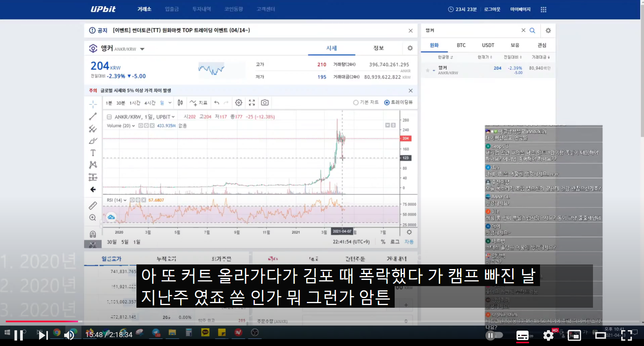Image resolution: width=644 pixels, height=346 pixels.
Task: Remove the RSI indicator with its X icon
Action: (144, 200)
